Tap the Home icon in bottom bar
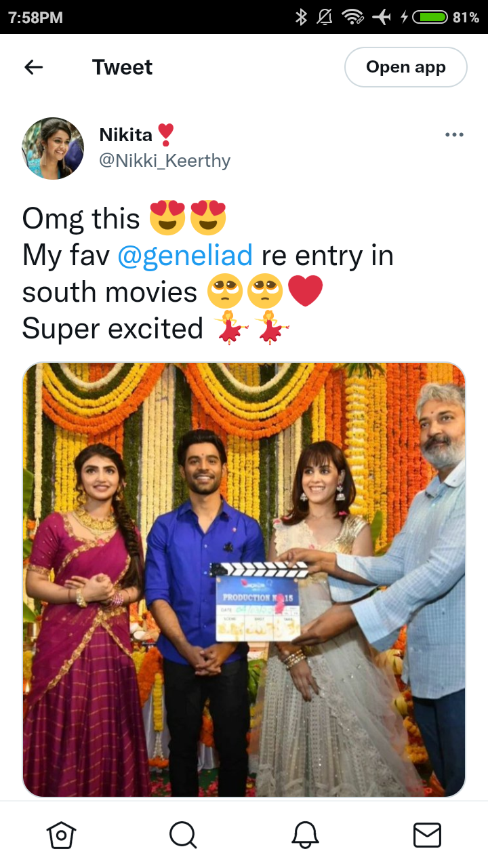The image size is (488, 868). tap(61, 835)
